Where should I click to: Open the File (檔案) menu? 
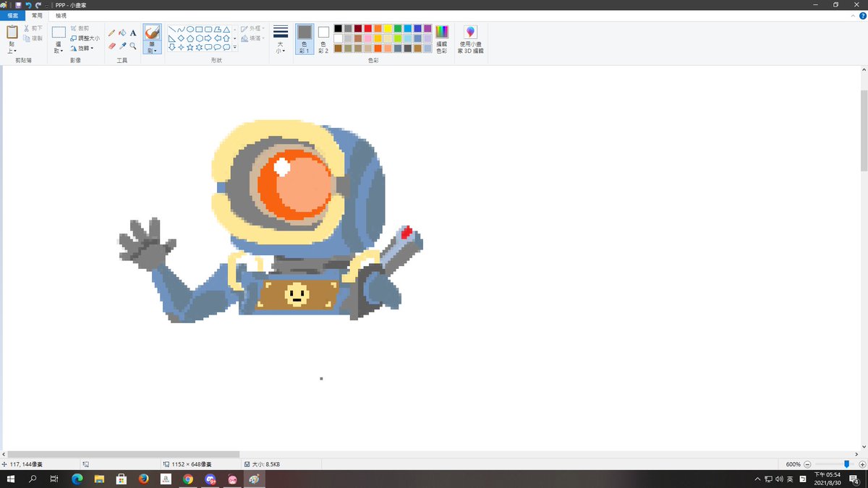12,15
